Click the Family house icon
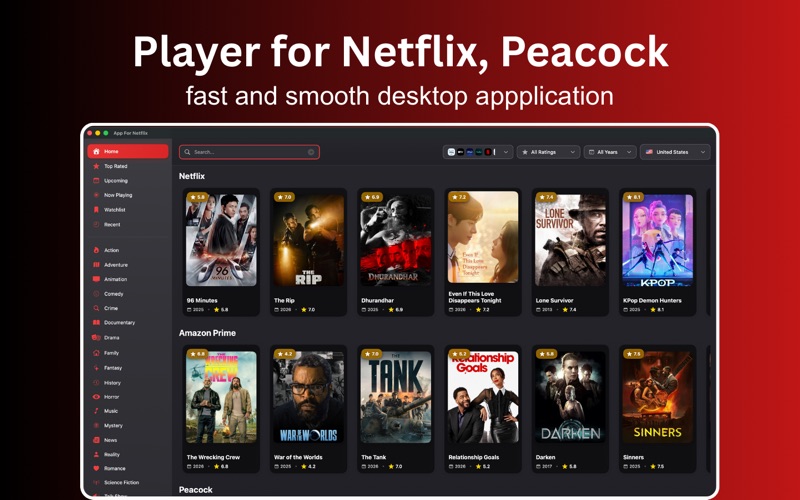Viewport: 800px width, 500px height. click(x=96, y=353)
